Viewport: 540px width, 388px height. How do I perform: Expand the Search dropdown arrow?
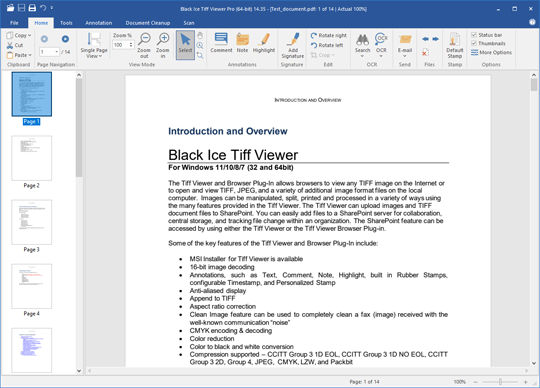click(x=363, y=56)
